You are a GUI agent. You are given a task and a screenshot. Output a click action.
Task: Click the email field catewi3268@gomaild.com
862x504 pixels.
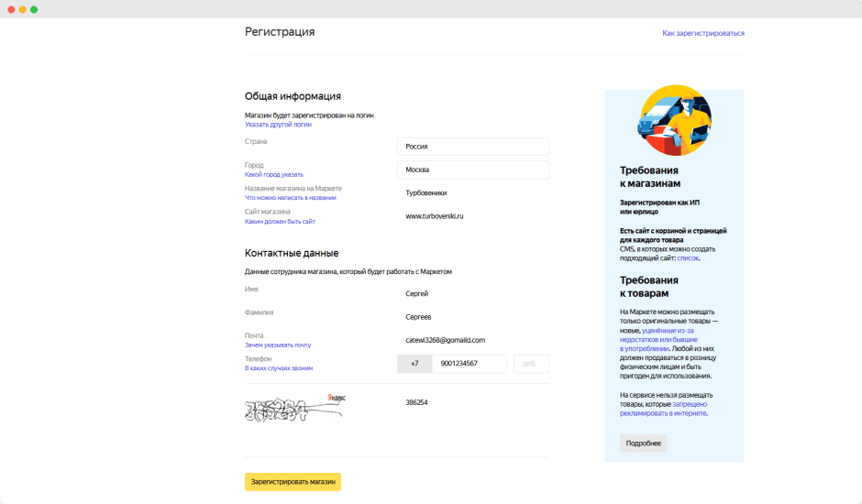pyautogui.click(x=473, y=340)
